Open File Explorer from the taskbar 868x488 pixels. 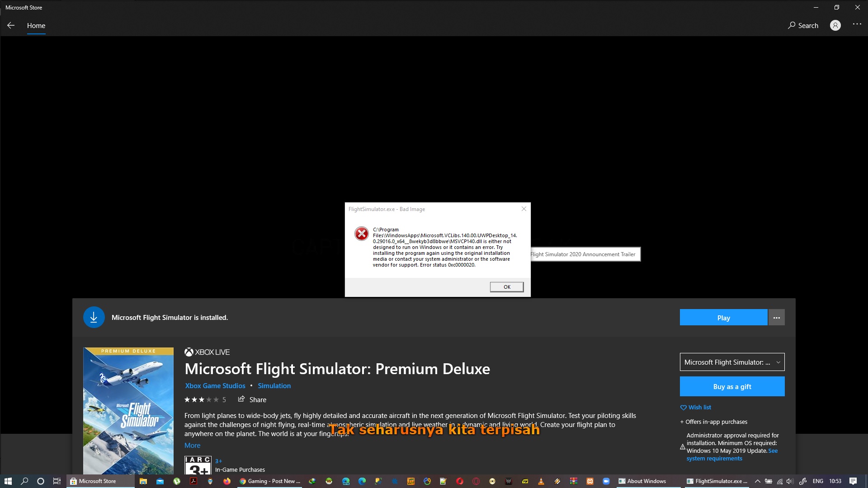pyautogui.click(x=143, y=481)
